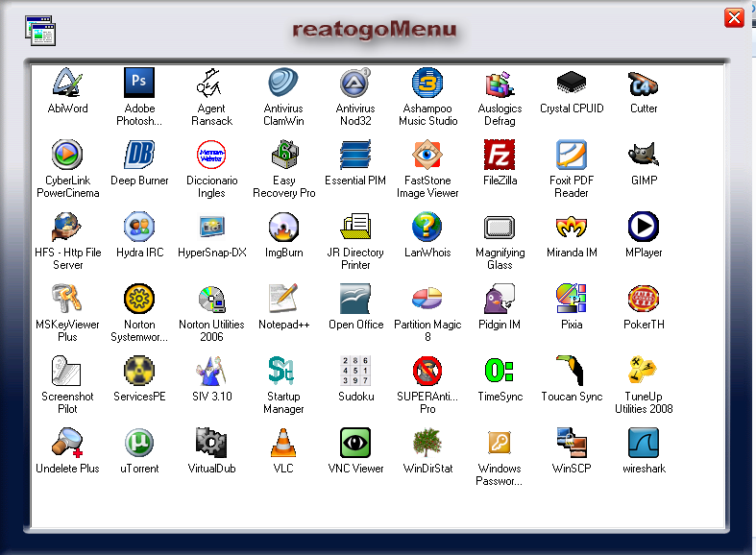Launch Foxit PDF Reader
This screenshot has width=756, height=555.
tap(572, 155)
